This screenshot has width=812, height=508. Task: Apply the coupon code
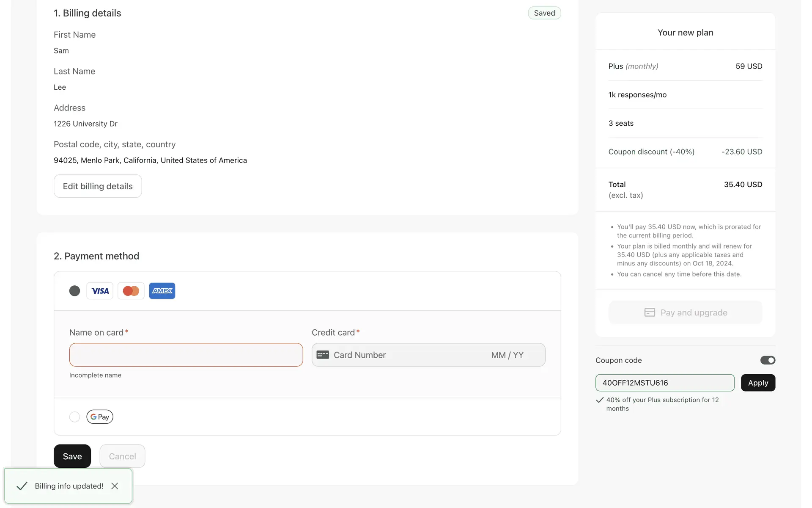(758, 383)
